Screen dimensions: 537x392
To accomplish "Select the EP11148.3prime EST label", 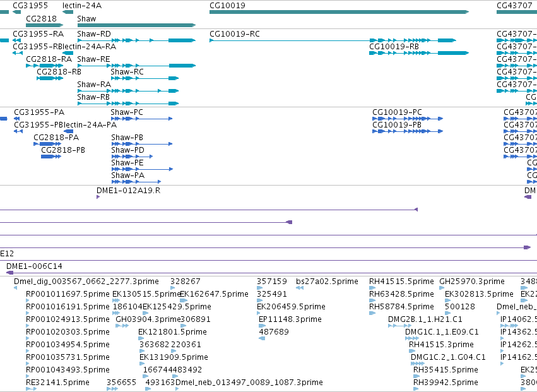I will point(290,319).
